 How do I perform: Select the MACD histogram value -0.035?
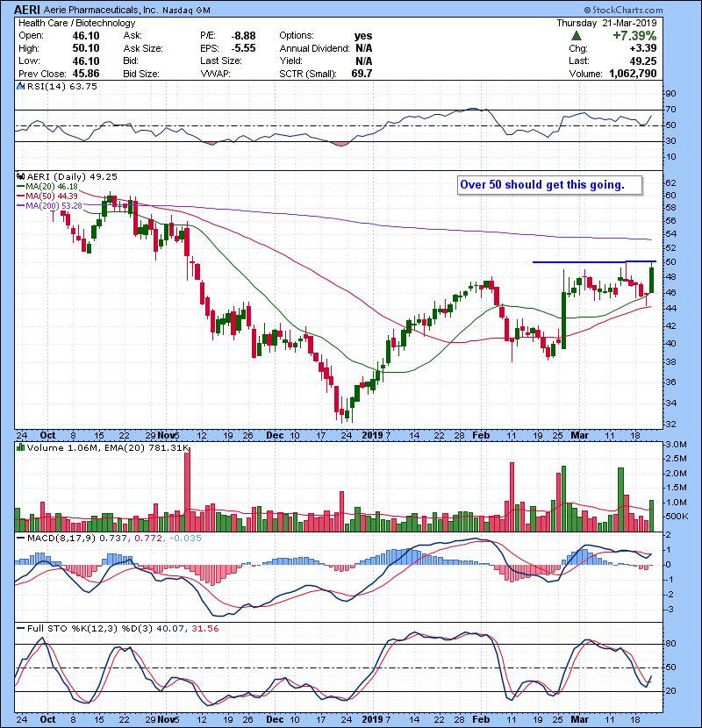click(x=185, y=539)
